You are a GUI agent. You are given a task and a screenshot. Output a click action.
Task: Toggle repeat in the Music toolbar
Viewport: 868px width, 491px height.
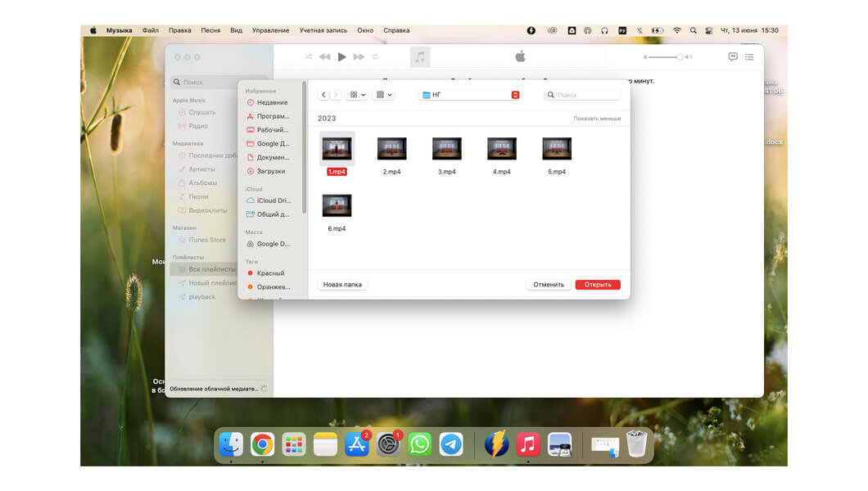coord(375,57)
